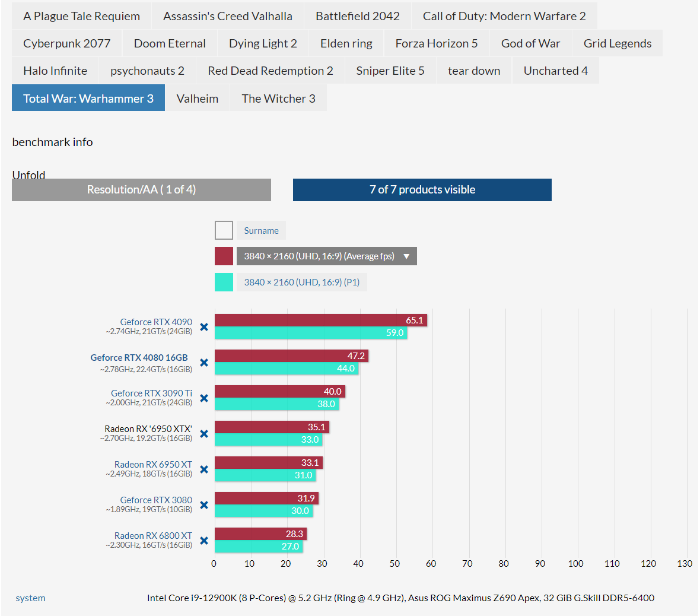
Task: Click the Radeon RX 6800 XT link
Action: [x=153, y=535]
